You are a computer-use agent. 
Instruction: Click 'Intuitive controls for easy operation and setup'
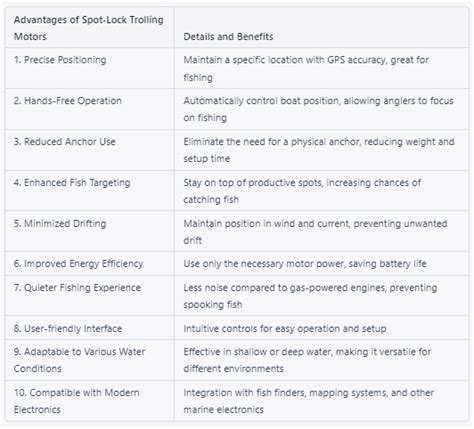285,329
